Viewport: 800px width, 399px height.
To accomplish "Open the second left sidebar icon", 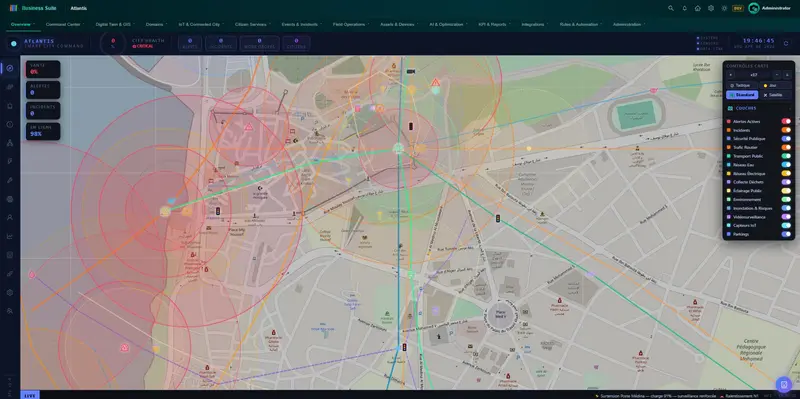I will 10,87.
